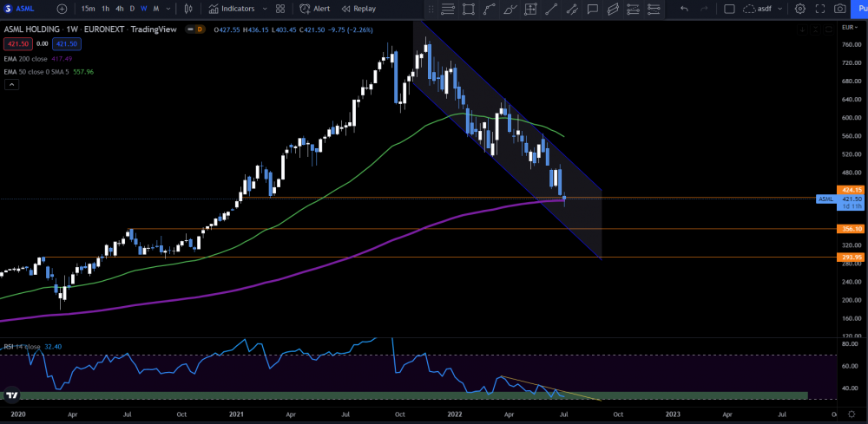Select the 4h timeframe
Viewport: 868px width, 424px height.
click(x=119, y=9)
